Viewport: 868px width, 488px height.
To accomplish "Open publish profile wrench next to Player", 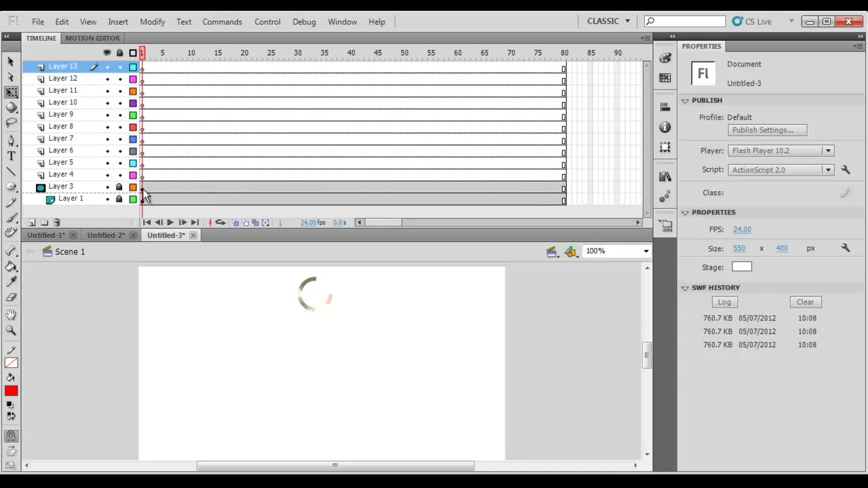I will [846, 169].
